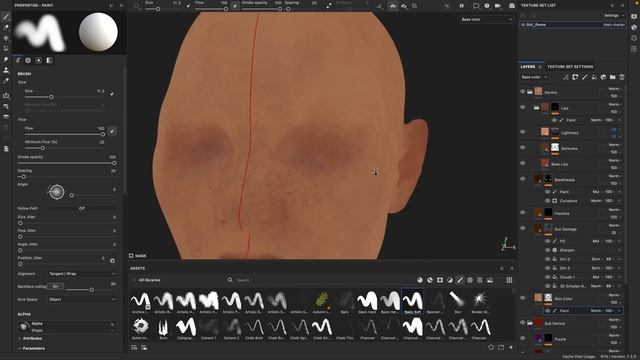Create a new folder in Layers
This screenshot has width=640, height=360.
613,77
